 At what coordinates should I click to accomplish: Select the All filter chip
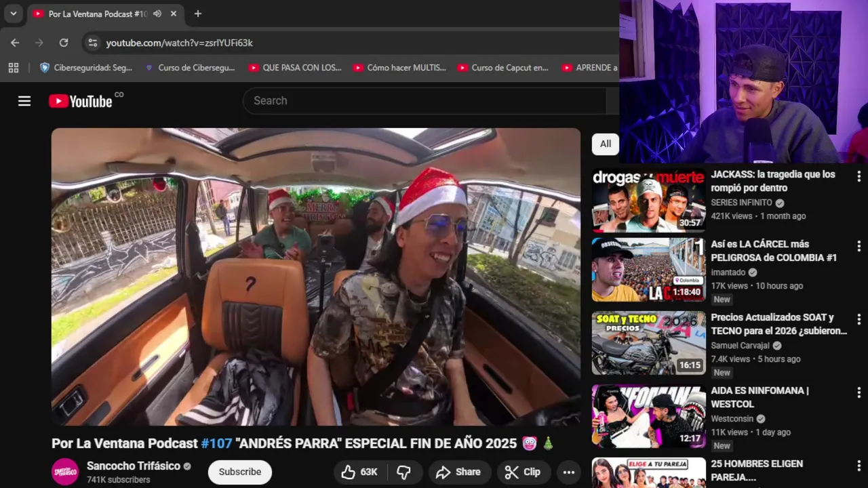click(605, 144)
